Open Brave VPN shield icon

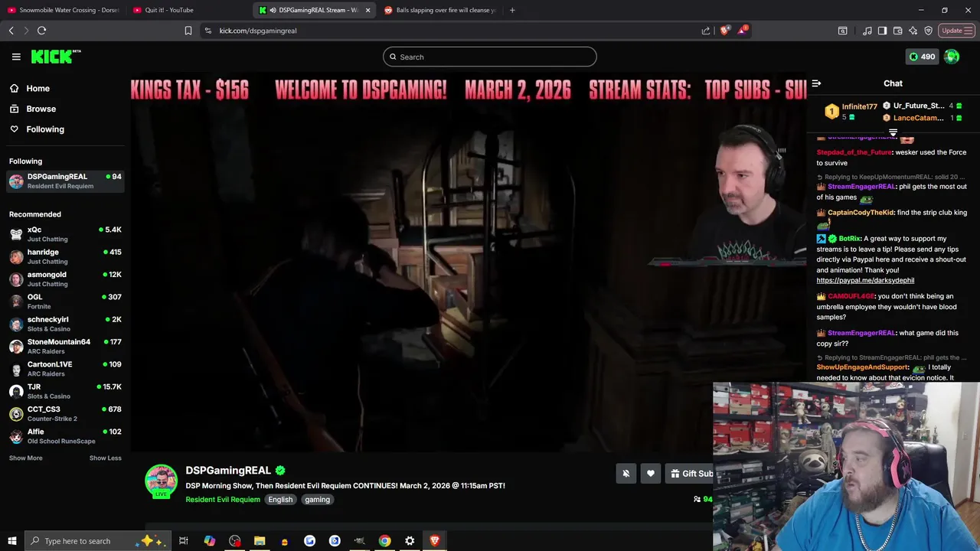(x=928, y=31)
